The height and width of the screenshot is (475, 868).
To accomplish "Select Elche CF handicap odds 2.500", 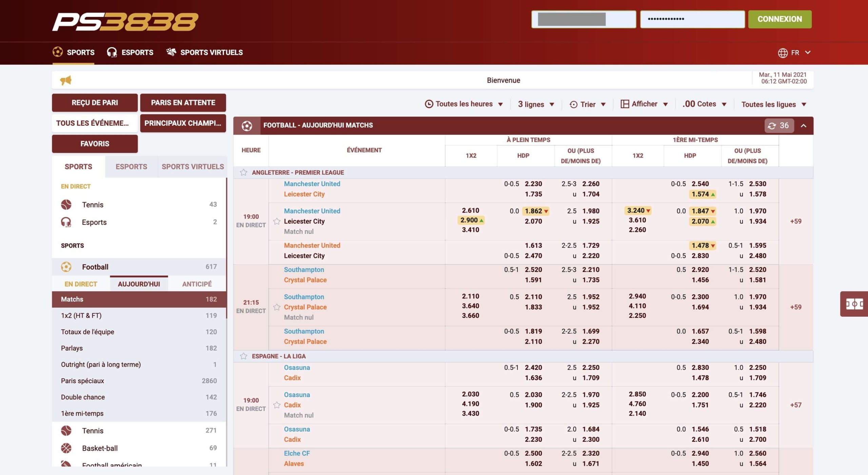I will pyautogui.click(x=533, y=453).
